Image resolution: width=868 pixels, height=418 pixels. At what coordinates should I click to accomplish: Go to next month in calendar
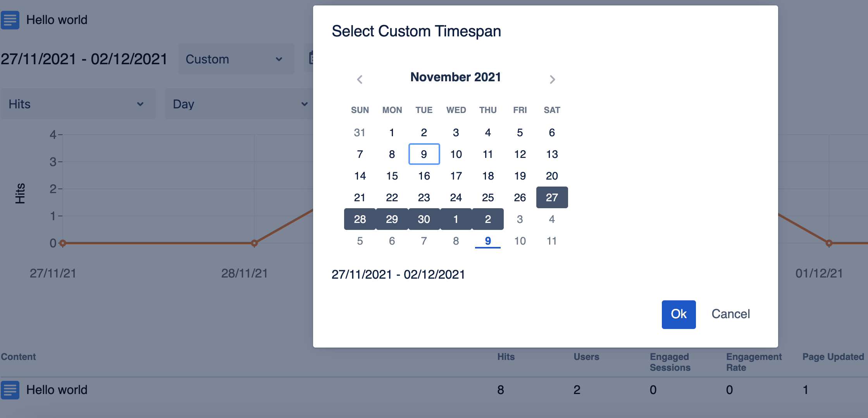tap(552, 79)
